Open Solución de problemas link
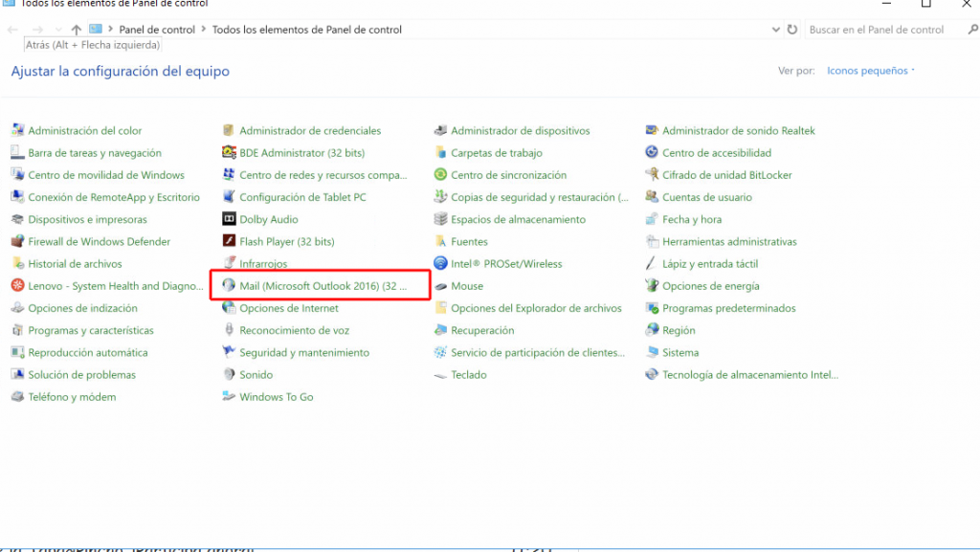Screen dimensions: 980x552 click(x=82, y=375)
